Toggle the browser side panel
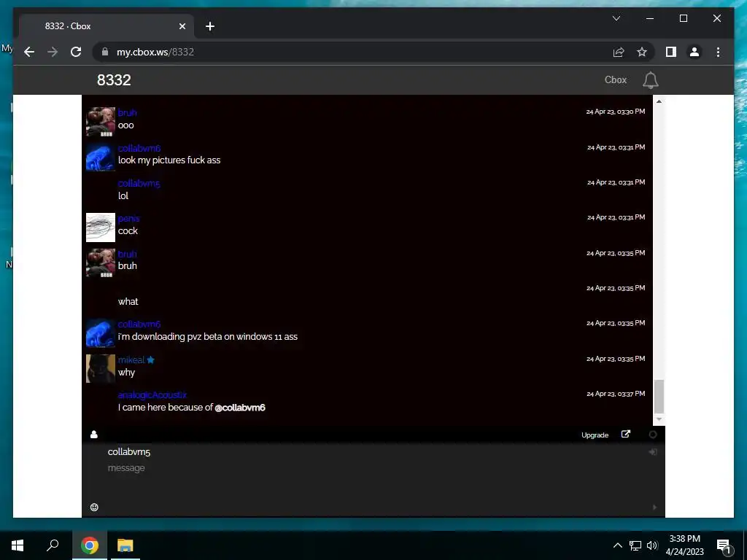 tap(671, 52)
